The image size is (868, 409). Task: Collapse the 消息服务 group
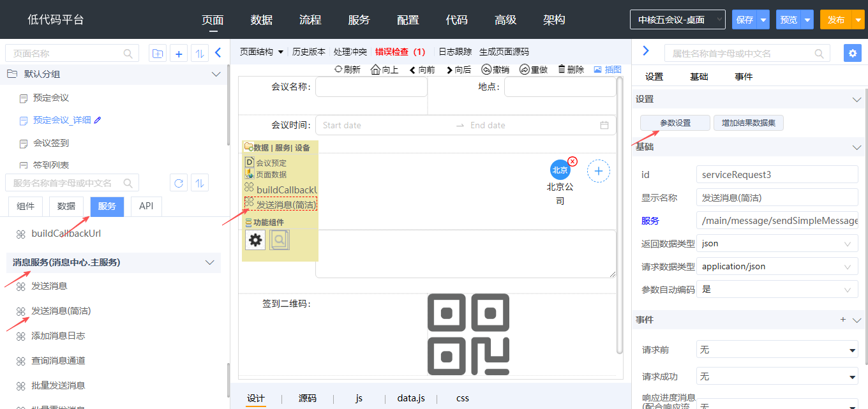point(209,262)
